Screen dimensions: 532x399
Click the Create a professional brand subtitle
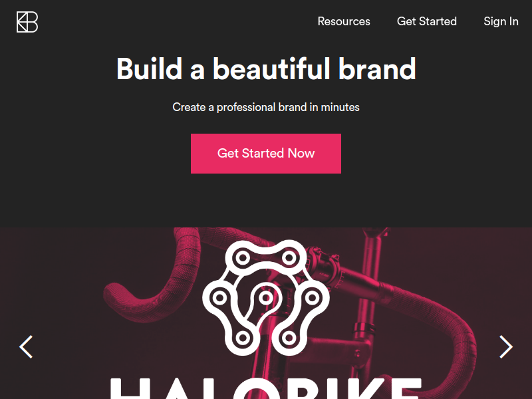click(266, 107)
